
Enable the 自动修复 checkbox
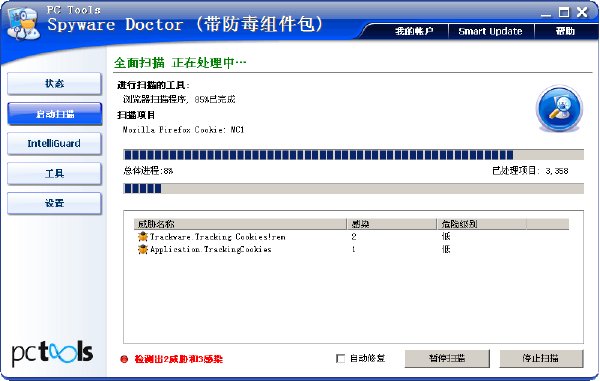[x=340, y=358]
